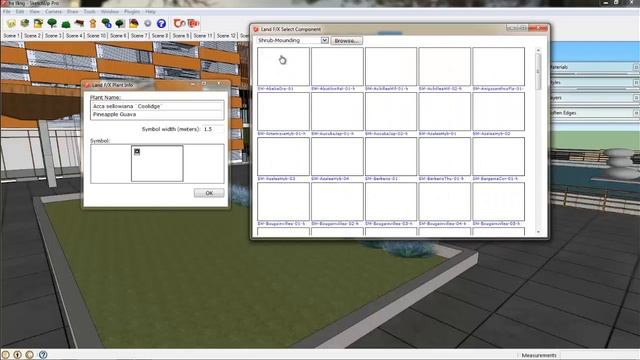Click the Acca sellowiana botanical name field

click(157, 106)
